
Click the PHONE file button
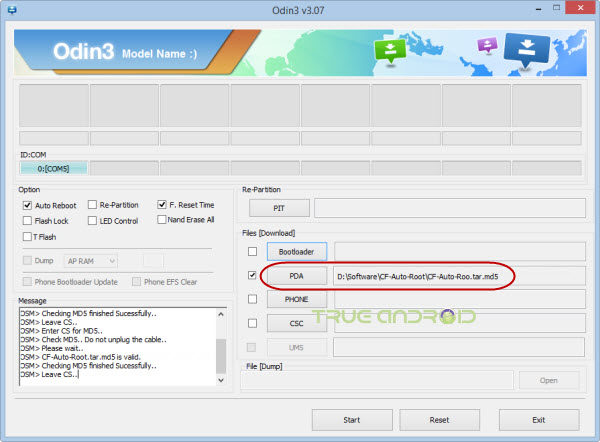(x=297, y=299)
